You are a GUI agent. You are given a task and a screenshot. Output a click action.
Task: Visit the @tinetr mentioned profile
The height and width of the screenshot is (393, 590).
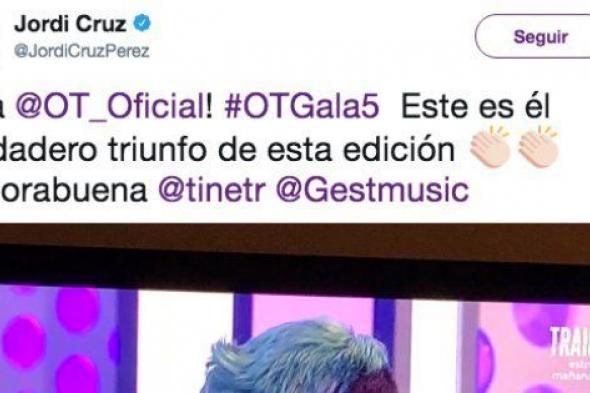click(x=212, y=189)
